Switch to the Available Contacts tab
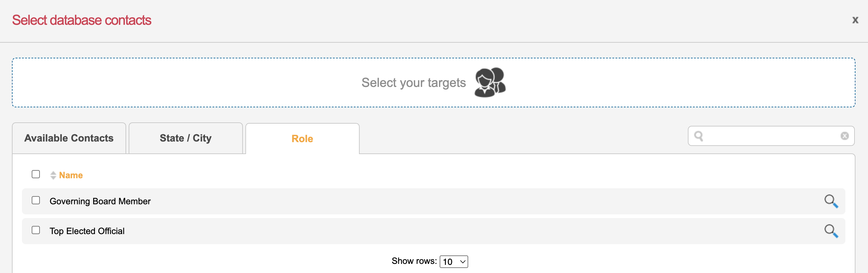 69,138
